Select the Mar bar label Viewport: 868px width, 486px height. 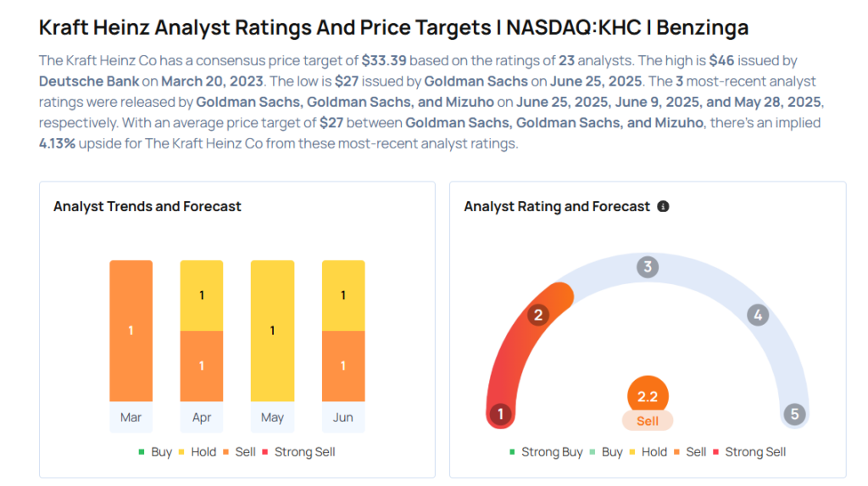coord(131,417)
